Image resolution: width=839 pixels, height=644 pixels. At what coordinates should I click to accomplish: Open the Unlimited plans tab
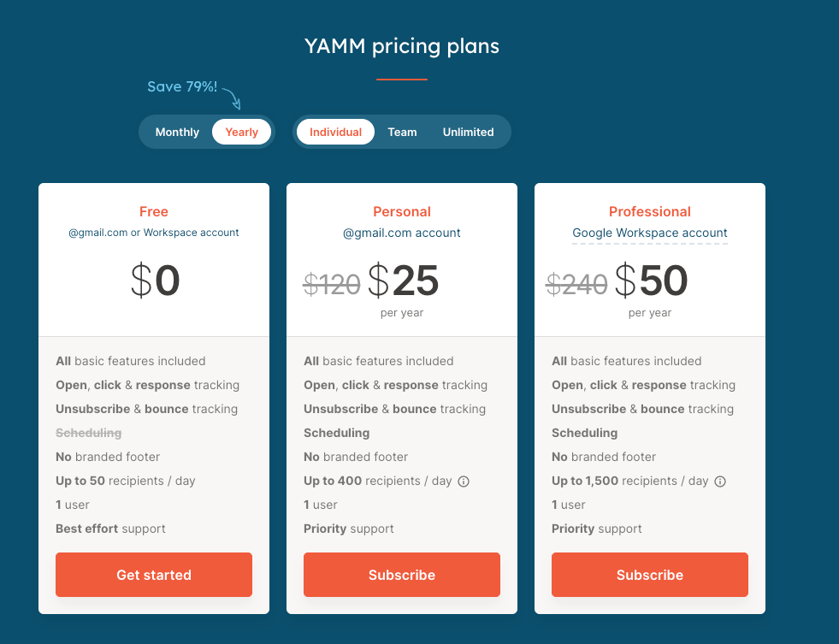[468, 133]
